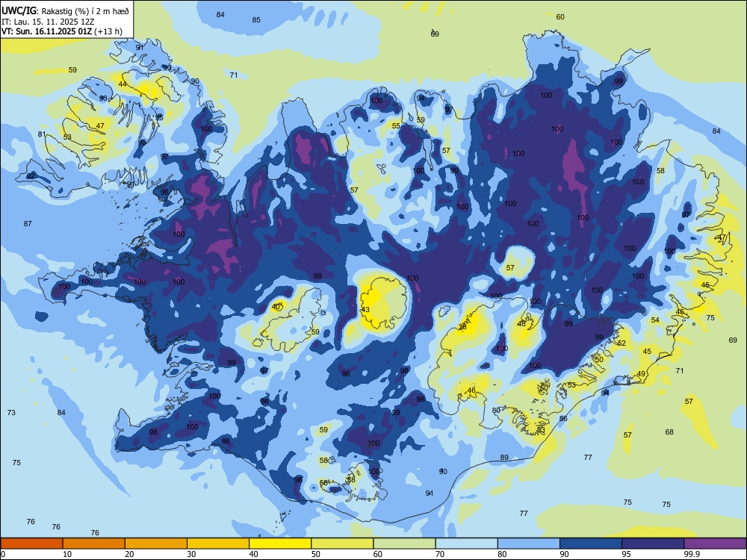
Task: Click the humidity value 85 in the northern sea
Action: [x=256, y=20]
